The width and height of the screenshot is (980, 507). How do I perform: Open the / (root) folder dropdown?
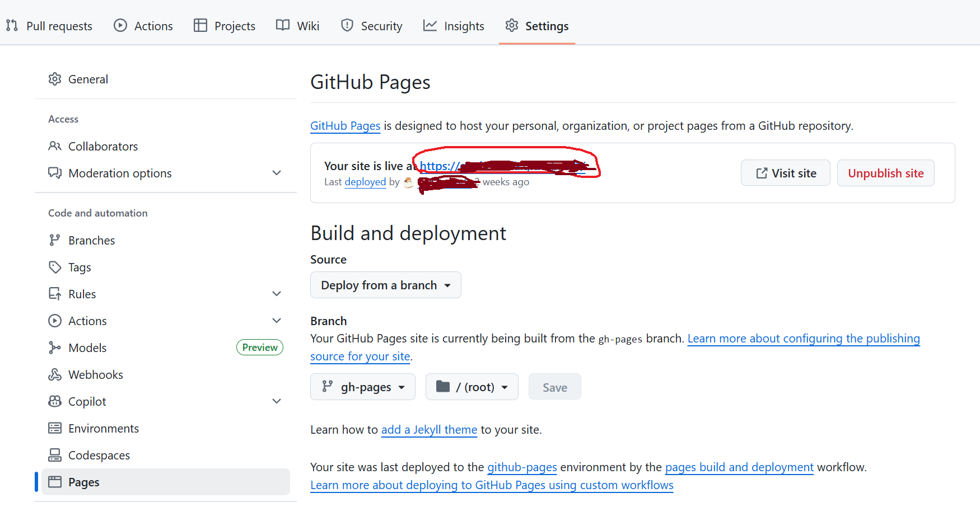[x=472, y=387]
